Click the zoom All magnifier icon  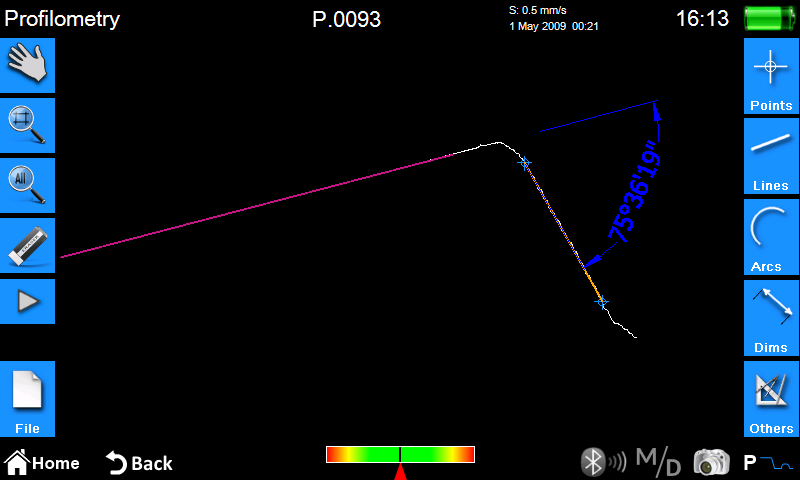pyautogui.click(x=27, y=185)
